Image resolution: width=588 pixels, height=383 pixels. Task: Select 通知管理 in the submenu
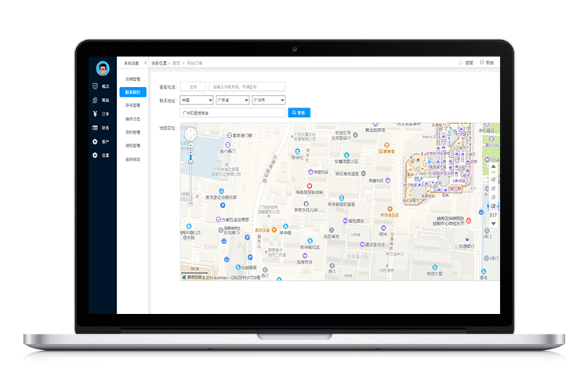tap(132, 145)
